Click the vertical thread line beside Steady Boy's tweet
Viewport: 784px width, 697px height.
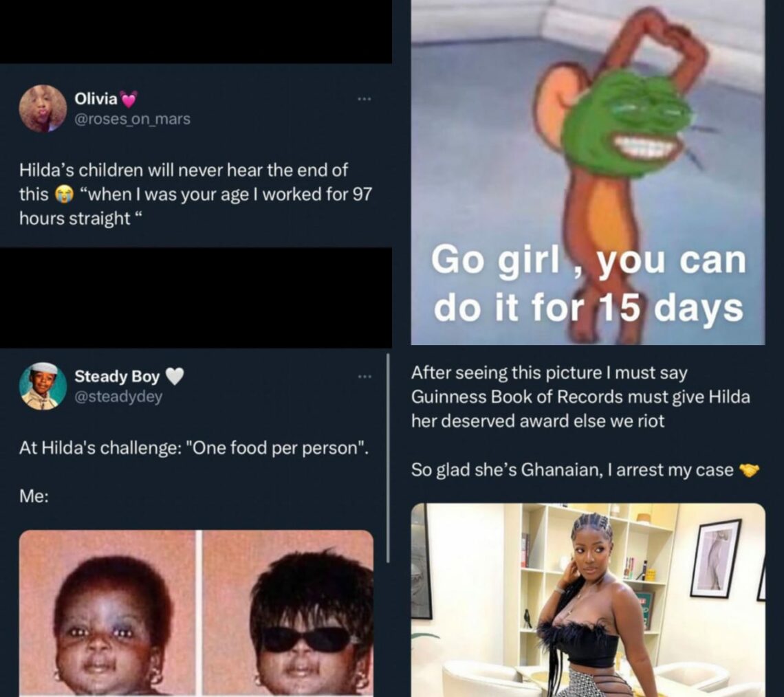coord(388,458)
